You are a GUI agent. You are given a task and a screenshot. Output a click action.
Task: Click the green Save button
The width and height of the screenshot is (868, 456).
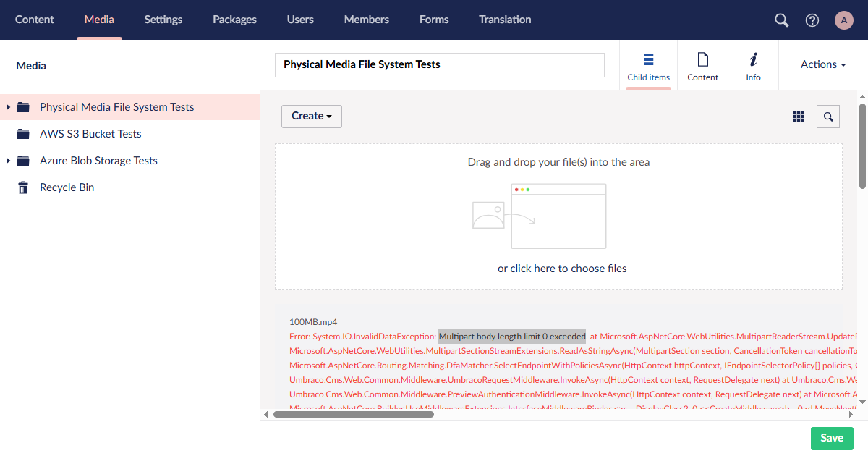[x=832, y=438]
